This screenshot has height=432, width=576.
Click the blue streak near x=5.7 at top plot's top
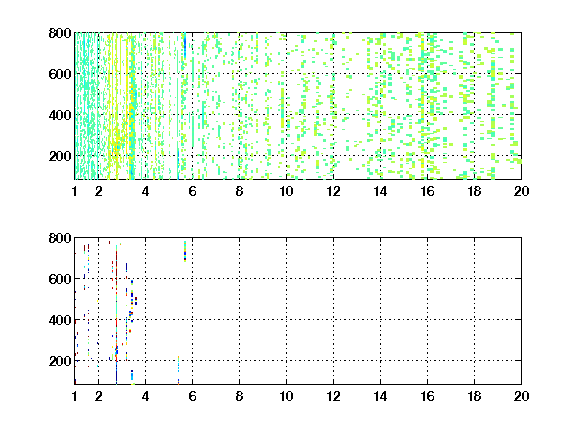[x=185, y=46]
